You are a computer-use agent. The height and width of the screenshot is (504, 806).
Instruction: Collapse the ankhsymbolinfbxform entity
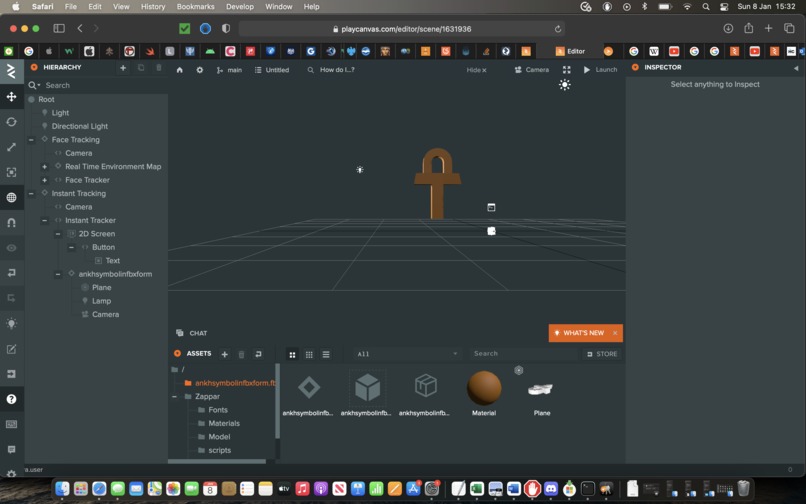58,274
